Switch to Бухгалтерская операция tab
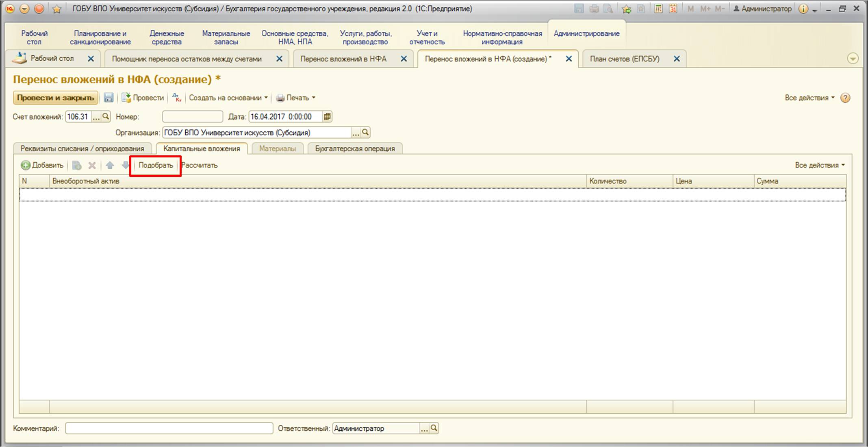The width and height of the screenshot is (868, 447). pyautogui.click(x=355, y=148)
